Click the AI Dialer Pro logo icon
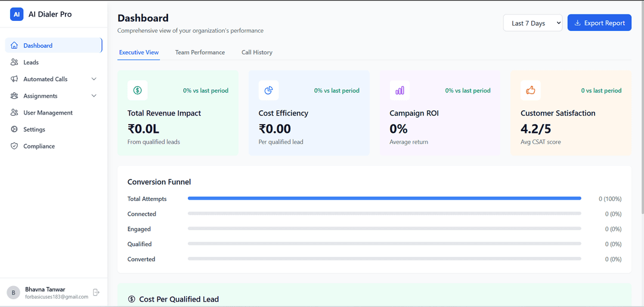The width and height of the screenshot is (644, 307). [x=17, y=14]
